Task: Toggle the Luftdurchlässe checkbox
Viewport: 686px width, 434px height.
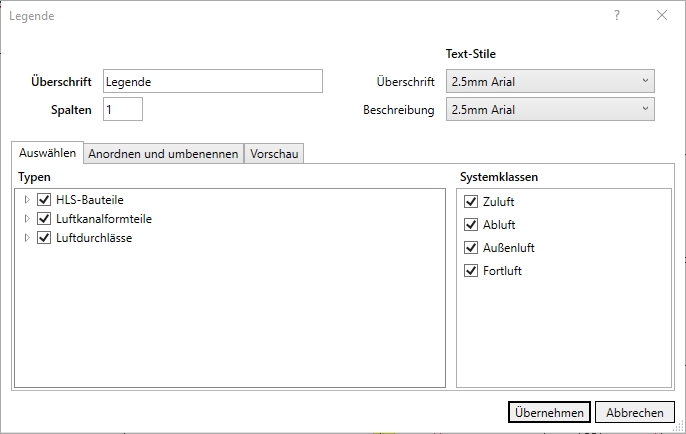Action: [x=44, y=238]
